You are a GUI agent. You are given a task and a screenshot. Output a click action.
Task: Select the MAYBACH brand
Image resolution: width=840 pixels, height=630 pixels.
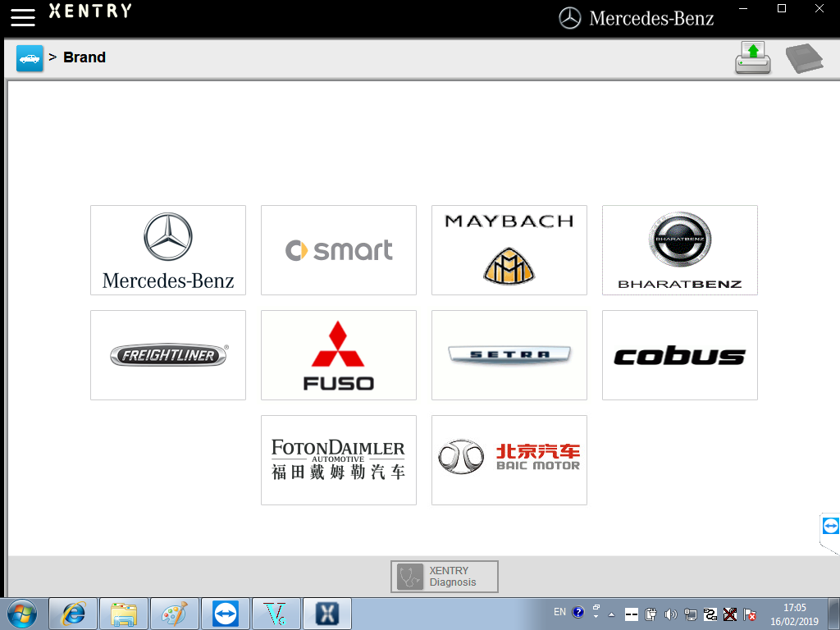pyautogui.click(x=509, y=250)
